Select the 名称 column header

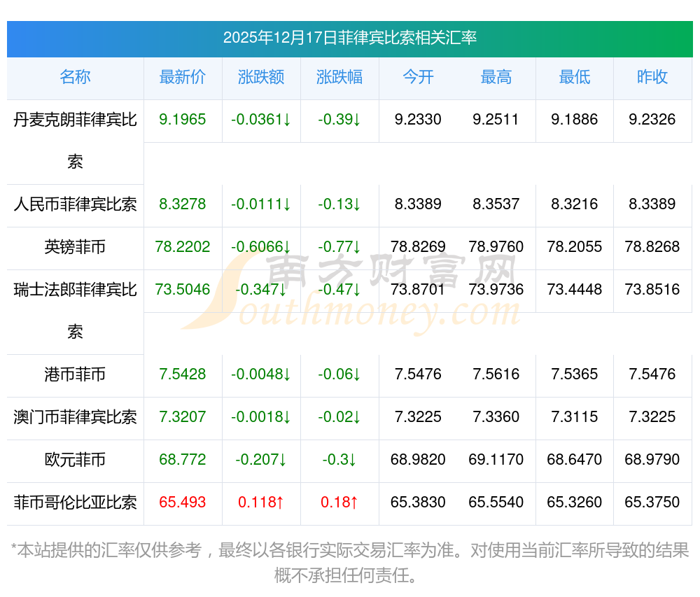[x=75, y=77]
